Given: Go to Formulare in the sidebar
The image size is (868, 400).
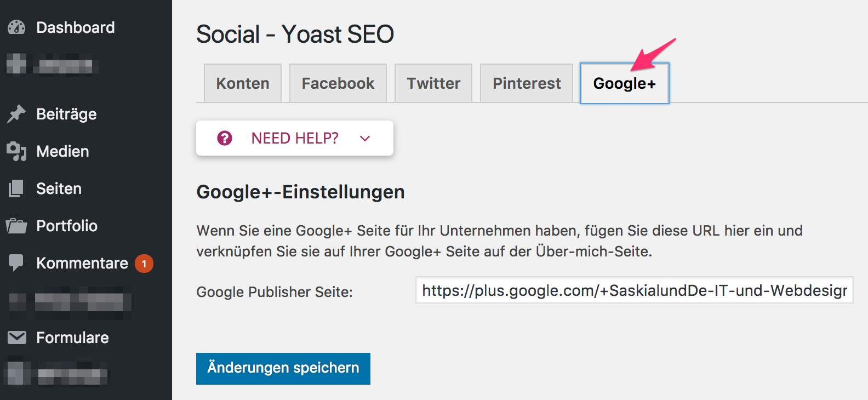Looking at the screenshot, I should tap(72, 338).
